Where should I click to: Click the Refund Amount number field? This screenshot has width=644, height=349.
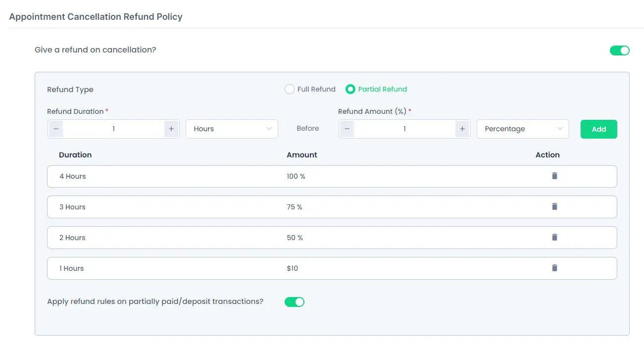pyautogui.click(x=404, y=129)
